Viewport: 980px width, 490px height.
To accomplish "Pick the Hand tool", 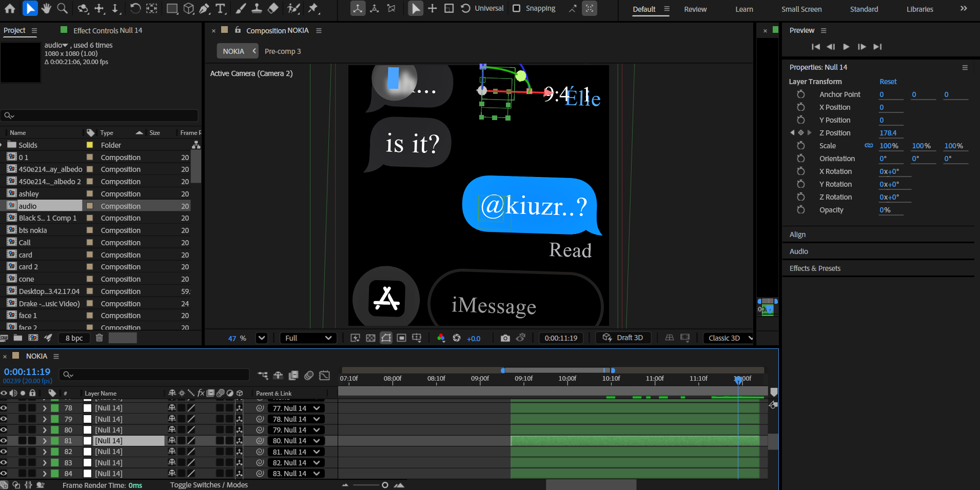I will pyautogui.click(x=46, y=8).
